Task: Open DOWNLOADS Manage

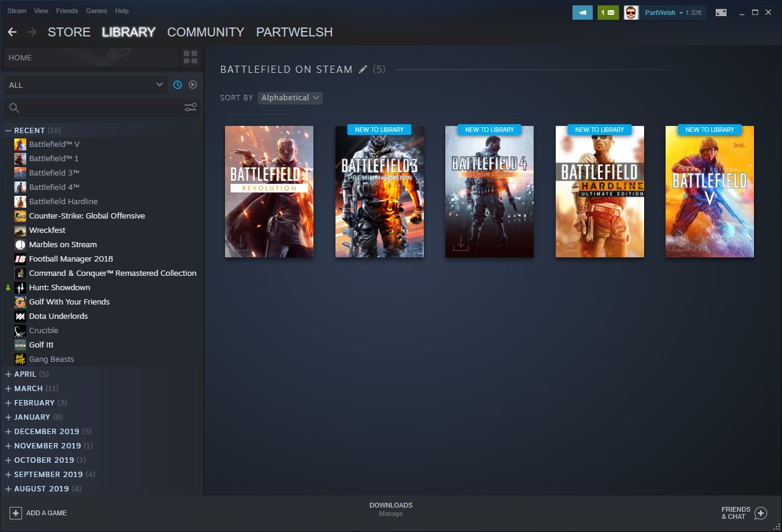Action: point(391,509)
